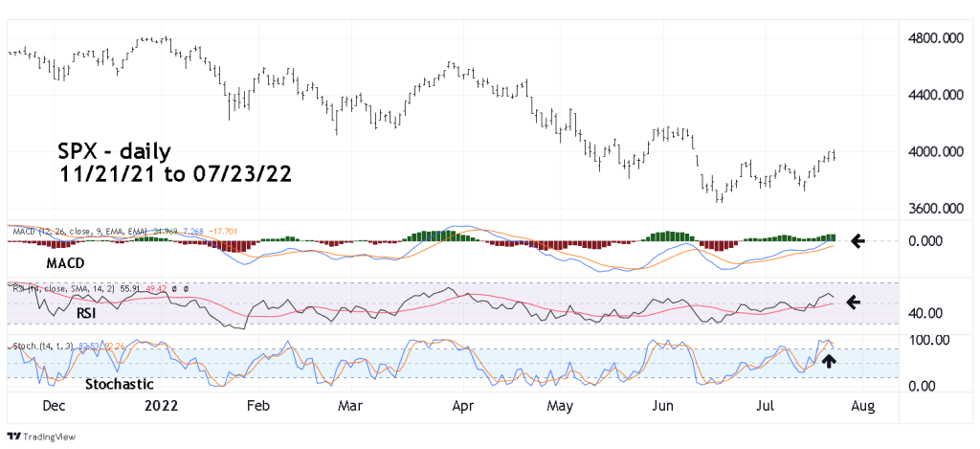The image size is (980, 449).
Task: Click the Dec label on the time axis
Action: pyautogui.click(x=54, y=406)
